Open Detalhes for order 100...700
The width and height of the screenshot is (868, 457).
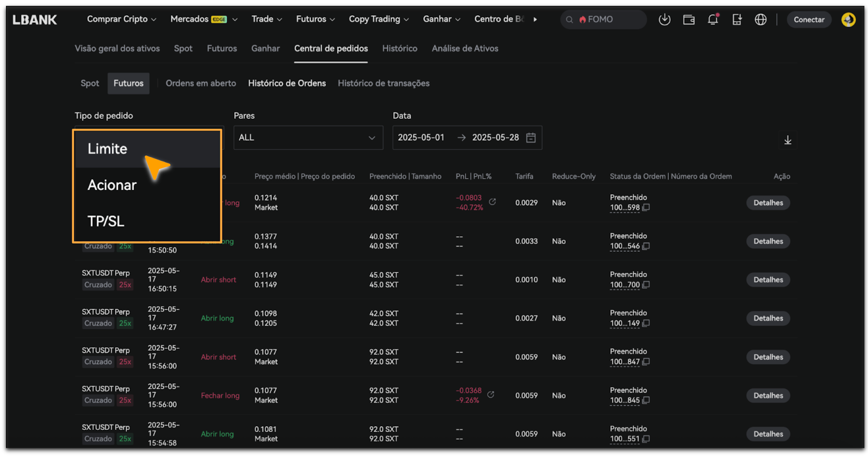point(768,280)
